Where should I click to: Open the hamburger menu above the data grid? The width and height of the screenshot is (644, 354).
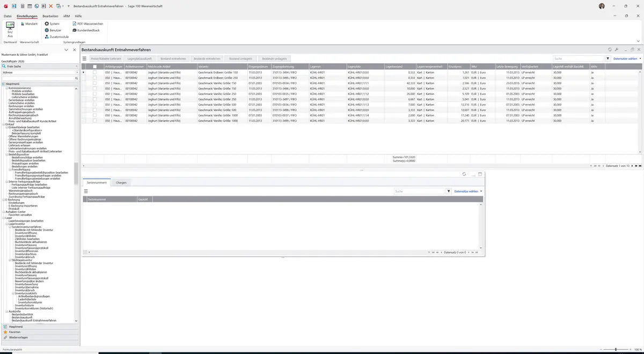[x=84, y=58]
